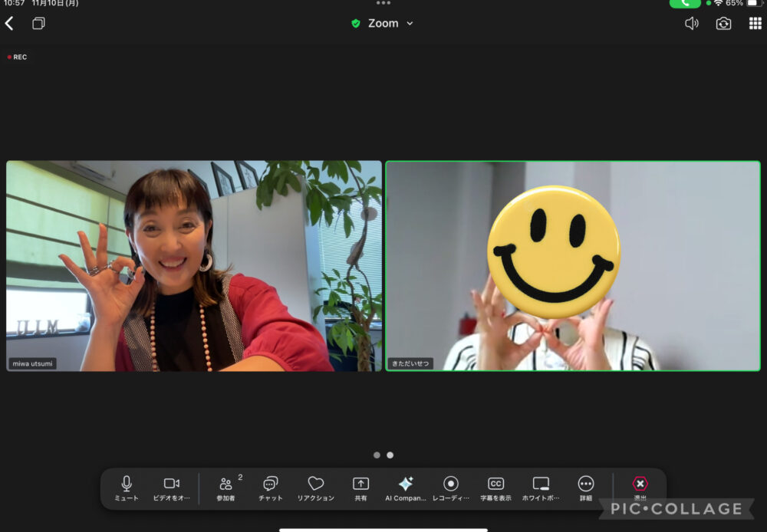Image resolution: width=767 pixels, height=532 pixels.
Task: Switch camera with the flip icon
Action: (x=723, y=24)
